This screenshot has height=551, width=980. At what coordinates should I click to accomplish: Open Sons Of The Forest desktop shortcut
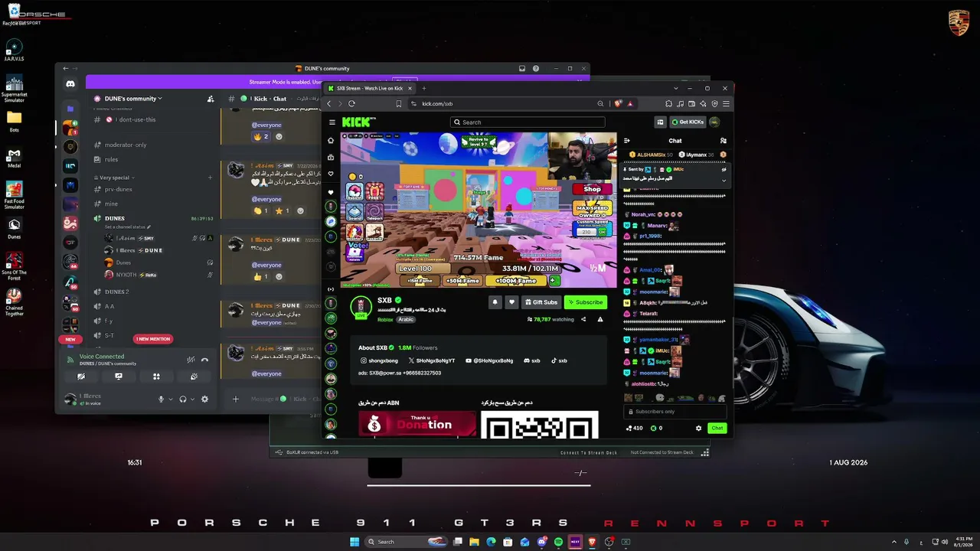[x=14, y=264]
